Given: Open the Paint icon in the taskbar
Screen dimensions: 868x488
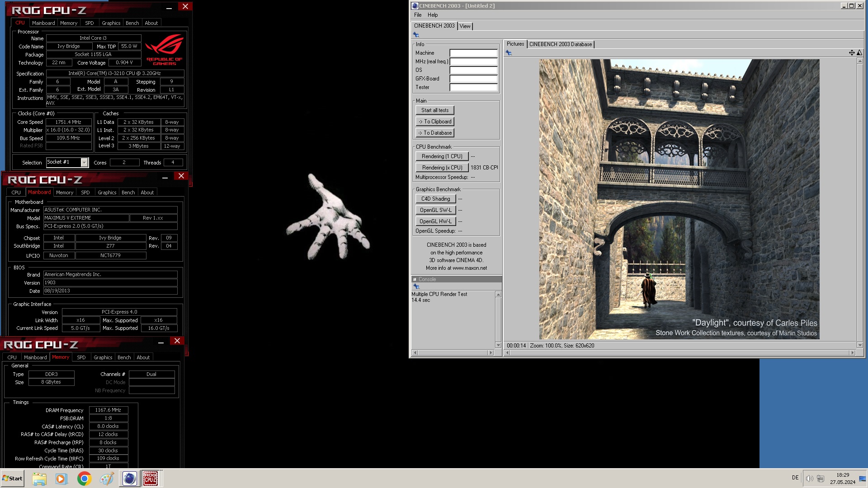Looking at the screenshot, I should 107,479.
